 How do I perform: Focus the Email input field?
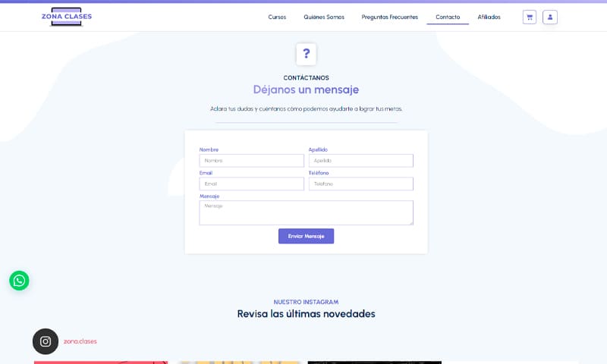coord(252,184)
